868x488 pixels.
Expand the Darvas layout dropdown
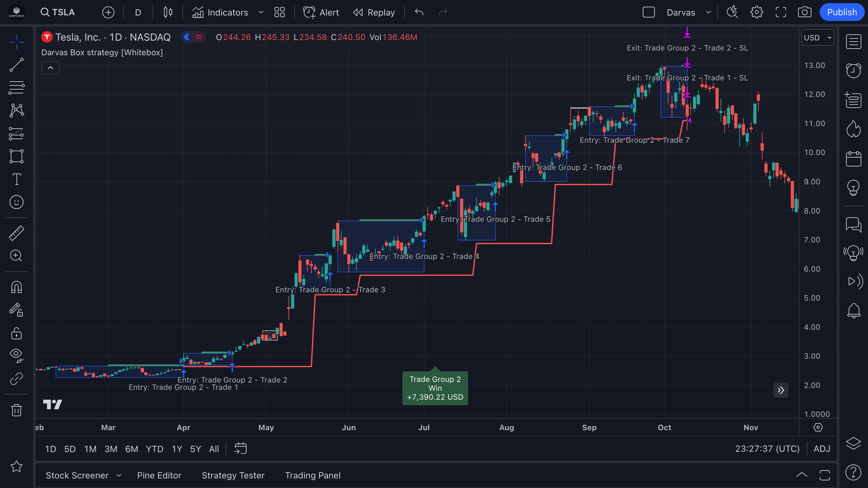click(708, 12)
